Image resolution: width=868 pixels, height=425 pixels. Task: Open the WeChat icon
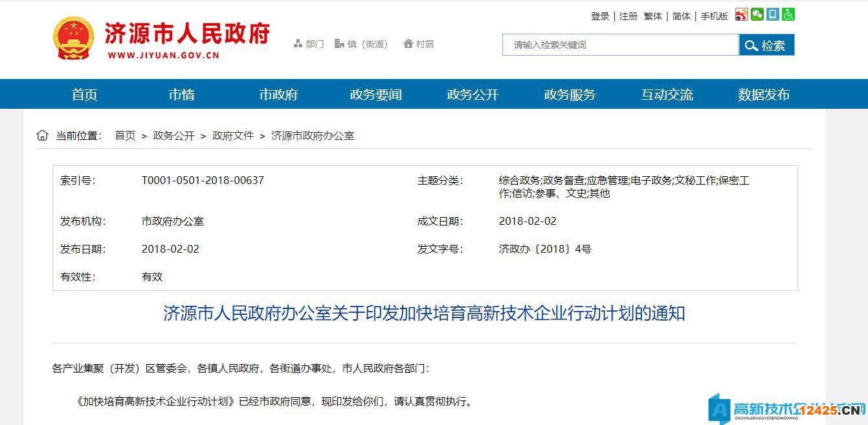pyautogui.click(x=757, y=15)
